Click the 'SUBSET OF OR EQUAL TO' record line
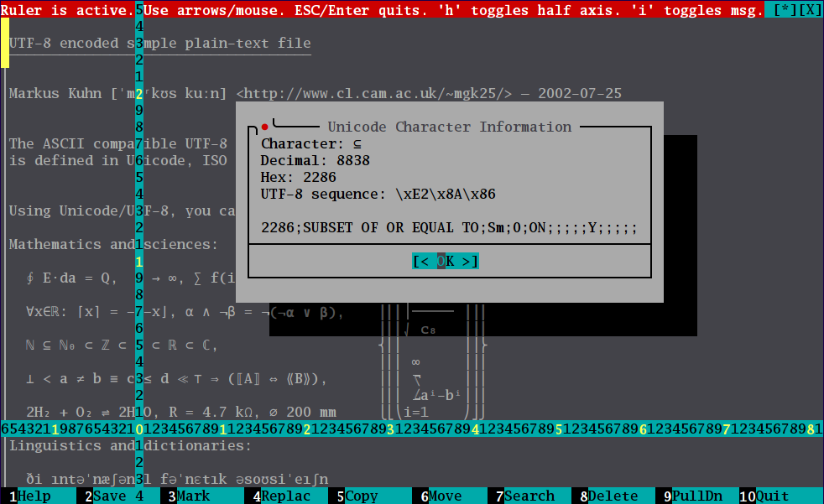Image resolution: width=824 pixels, height=504 pixels. coord(449,228)
